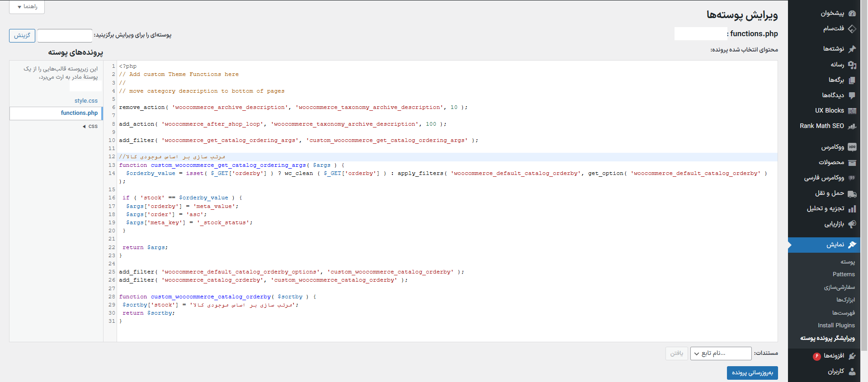Click the Rank Math SEO icon

click(x=852, y=126)
